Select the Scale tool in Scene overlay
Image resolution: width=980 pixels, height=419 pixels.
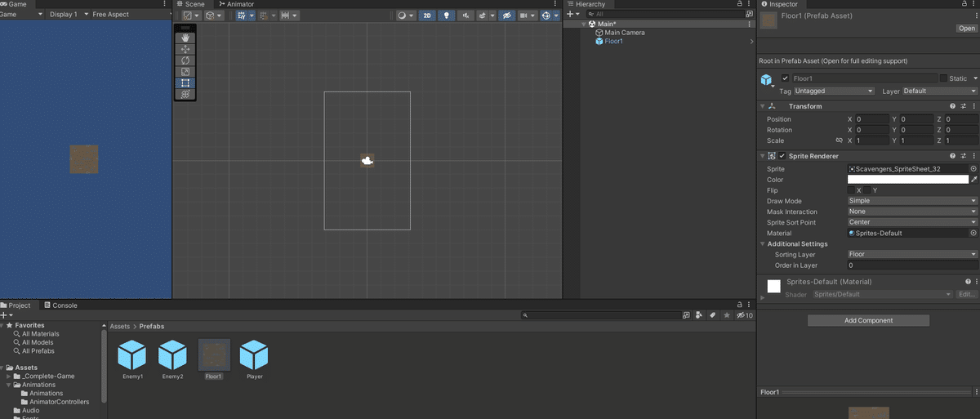(x=185, y=72)
